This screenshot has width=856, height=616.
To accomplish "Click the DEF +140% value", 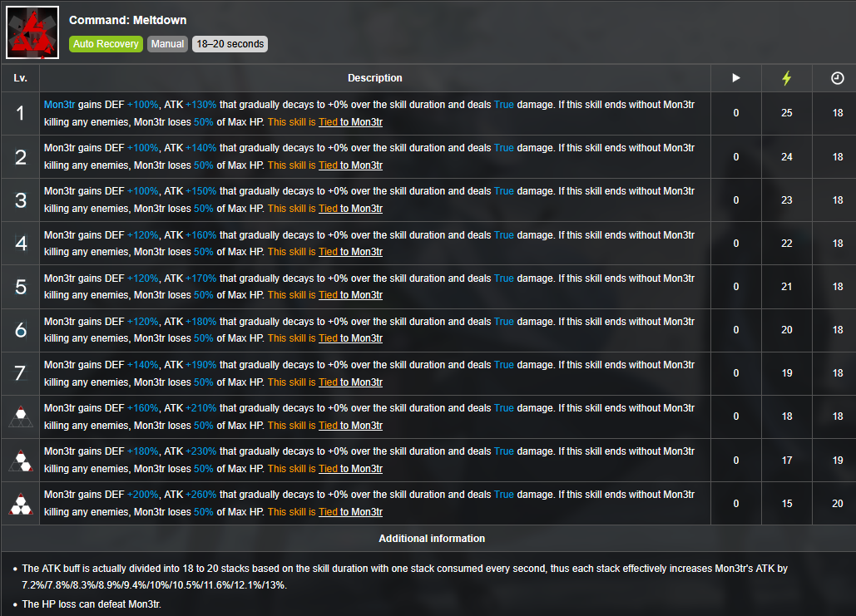I will (x=142, y=364).
